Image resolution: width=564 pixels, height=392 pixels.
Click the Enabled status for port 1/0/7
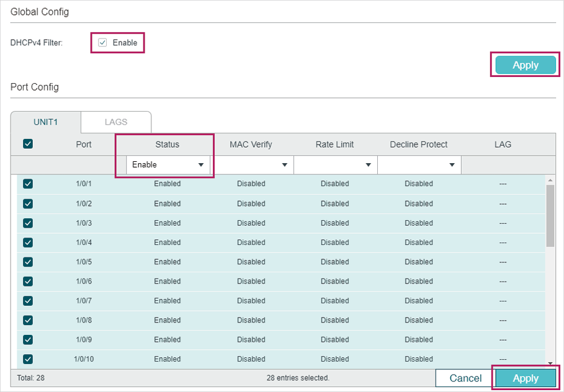168,301
